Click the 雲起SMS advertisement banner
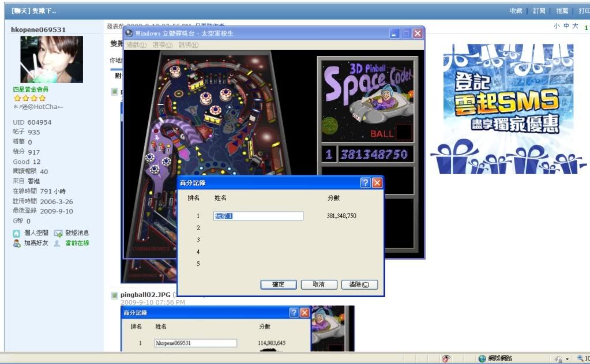 click(x=508, y=109)
